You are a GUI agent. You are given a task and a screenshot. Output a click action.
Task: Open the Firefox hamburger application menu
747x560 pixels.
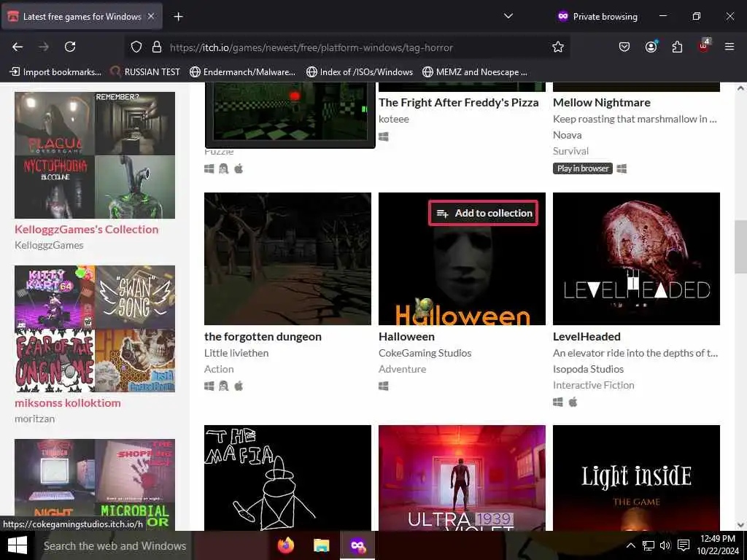pyautogui.click(x=729, y=47)
